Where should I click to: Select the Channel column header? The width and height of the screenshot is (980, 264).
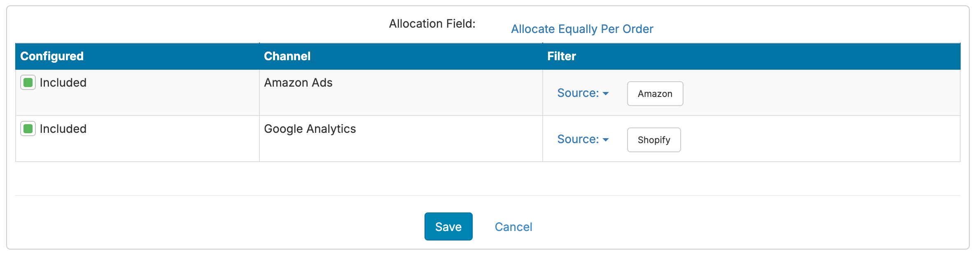pyautogui.click(x=287, y=56)
